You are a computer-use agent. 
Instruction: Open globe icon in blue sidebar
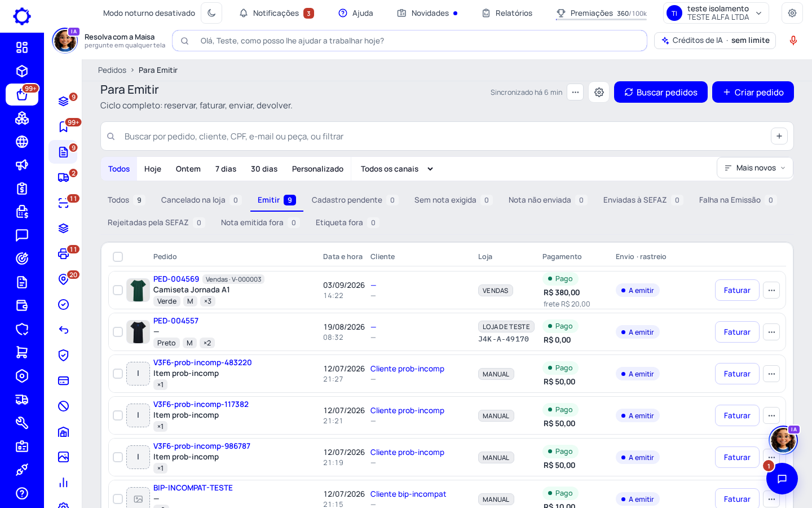pyautogui.click(x=22, y=142)
